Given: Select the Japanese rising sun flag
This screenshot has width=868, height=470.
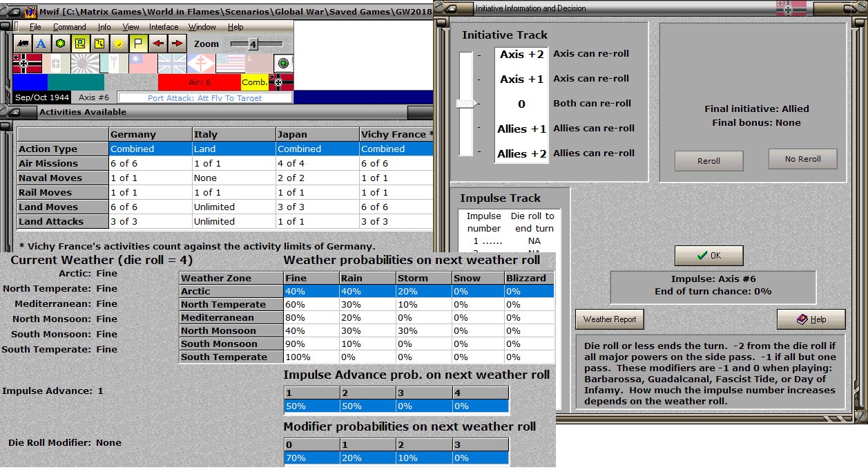Looking at the screenshot, I should 85,64.
